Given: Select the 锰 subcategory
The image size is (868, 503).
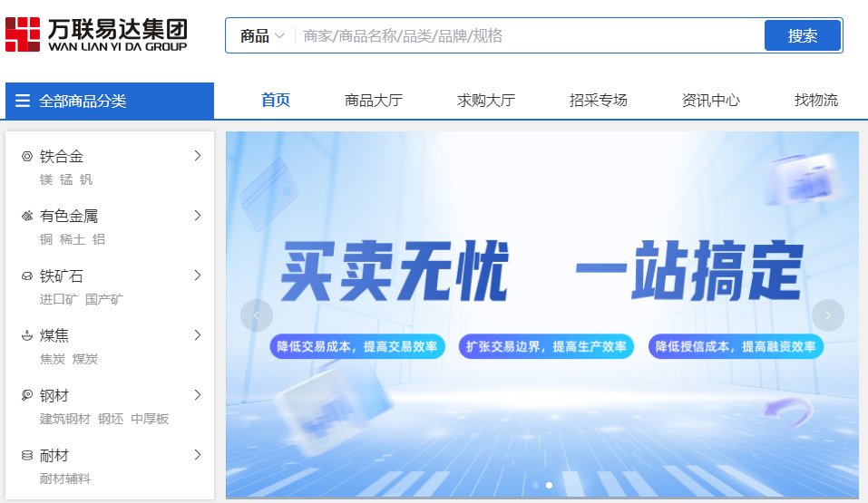Looking at the screenshot, I should click(66, 179).
